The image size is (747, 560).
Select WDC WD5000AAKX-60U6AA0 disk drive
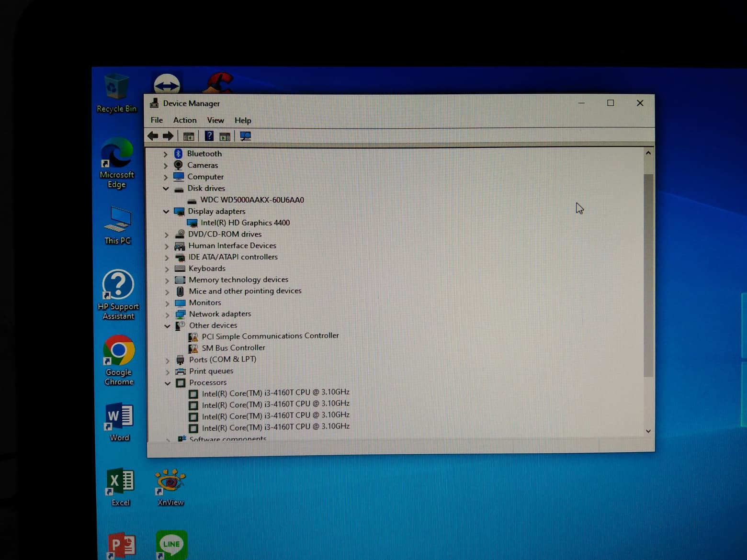point(252,200)
